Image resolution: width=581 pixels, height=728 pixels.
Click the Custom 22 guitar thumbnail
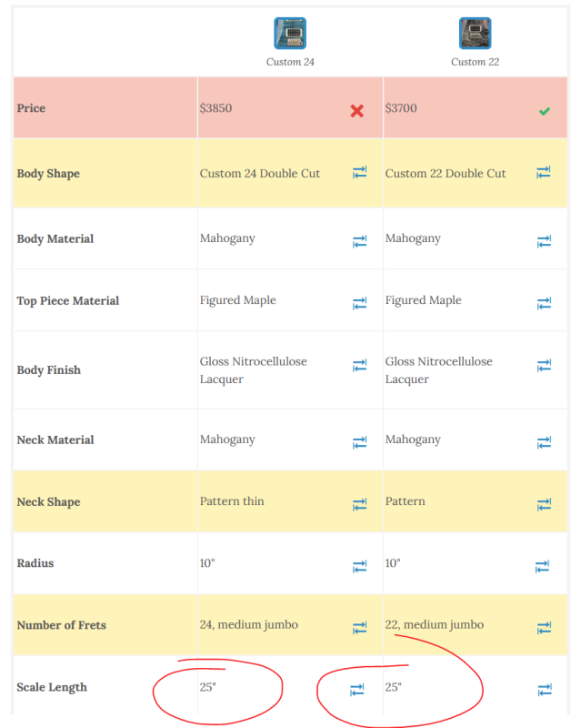click(x=475, y=34)
